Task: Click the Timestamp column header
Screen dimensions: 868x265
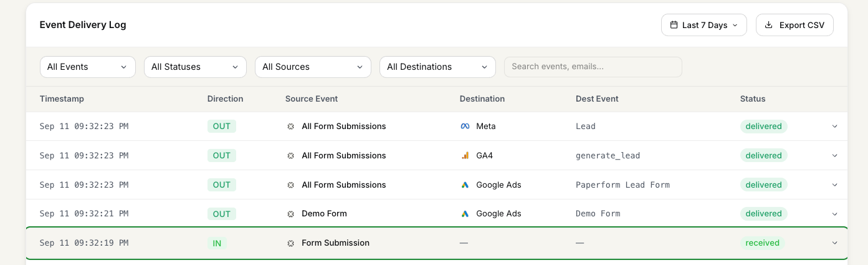Action: coord(62,99)
